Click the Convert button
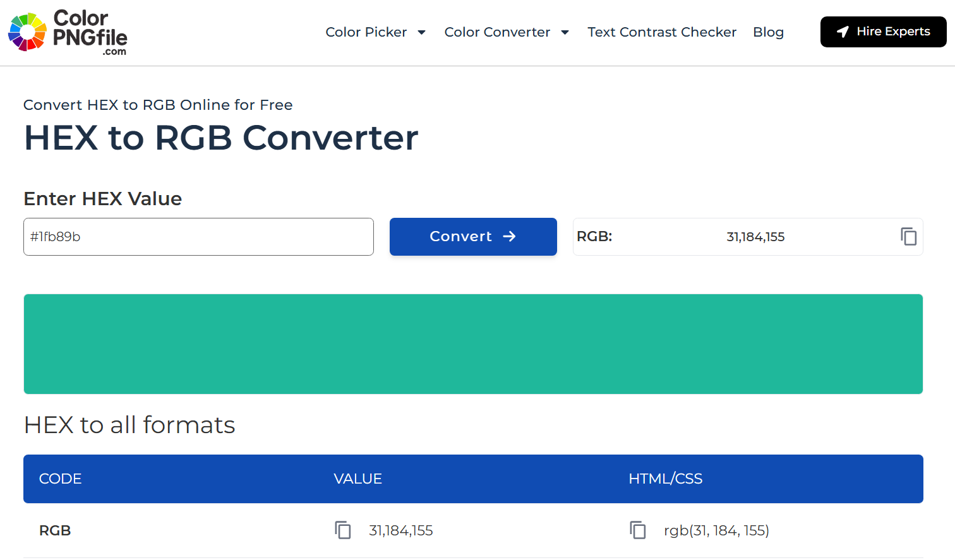This screenshot has height=560, width=955. click(x=473, y=237)
